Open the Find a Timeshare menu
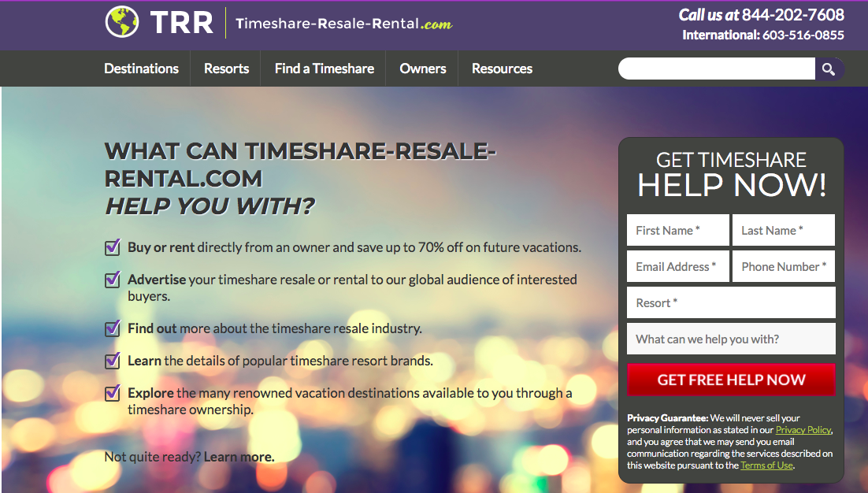The image size is (868, 493). tap(325, 69)
